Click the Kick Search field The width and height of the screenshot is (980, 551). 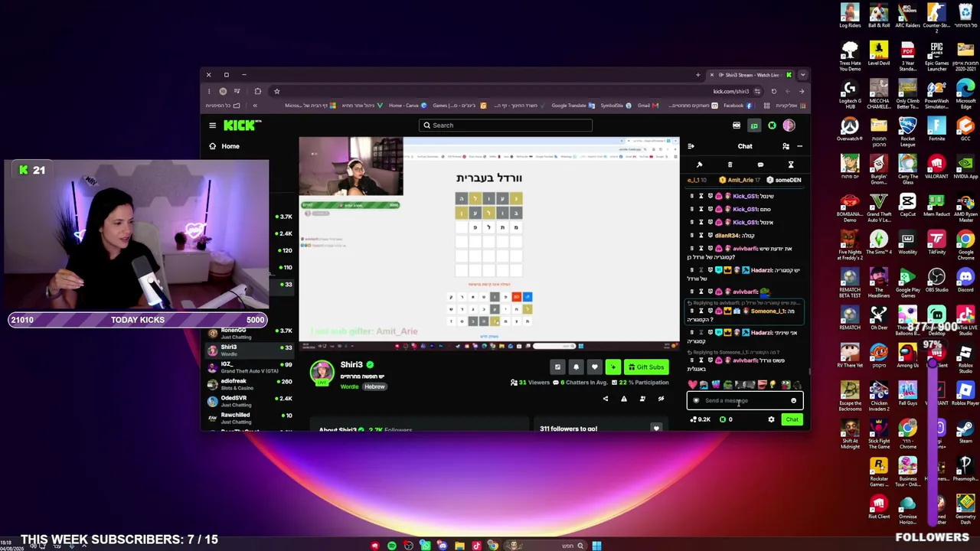coord(505,126)
